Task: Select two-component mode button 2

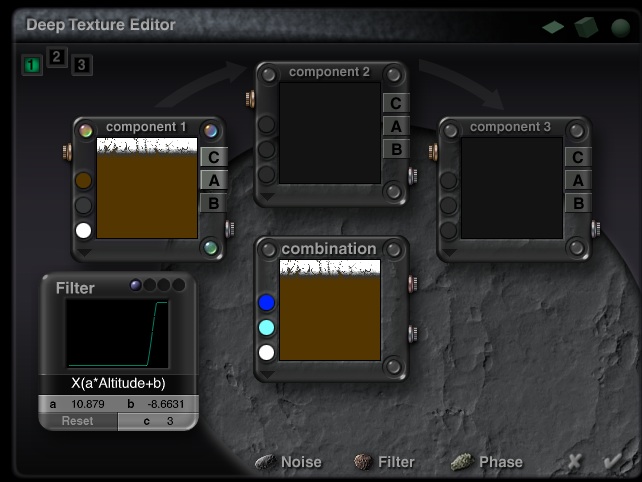Action: 57,57
